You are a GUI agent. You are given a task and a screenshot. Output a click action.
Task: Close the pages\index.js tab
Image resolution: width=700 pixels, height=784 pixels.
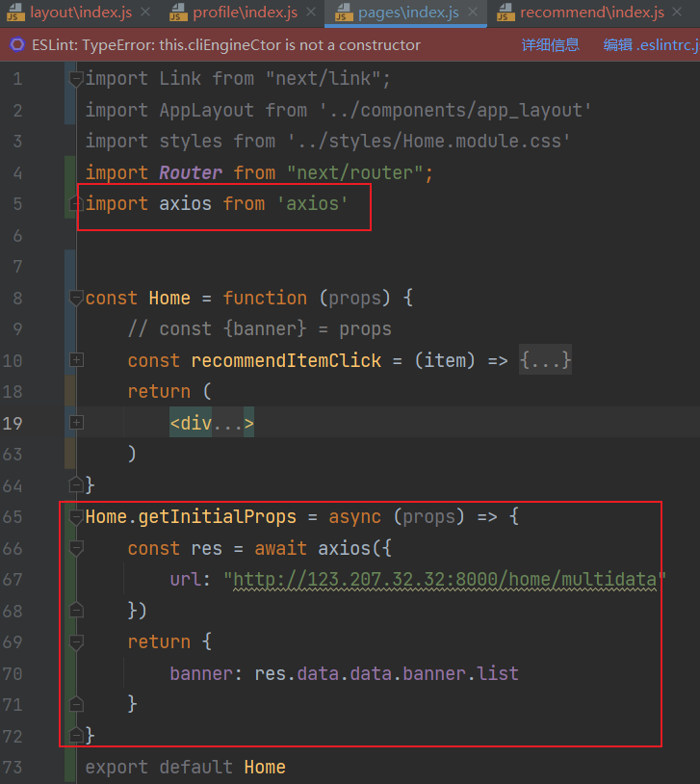coord(473,12)
